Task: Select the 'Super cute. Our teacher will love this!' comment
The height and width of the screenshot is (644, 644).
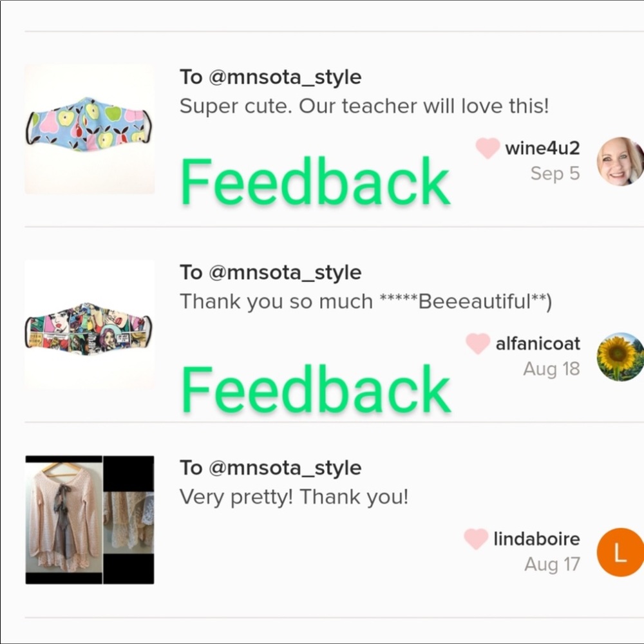Action: coord(365,106)
